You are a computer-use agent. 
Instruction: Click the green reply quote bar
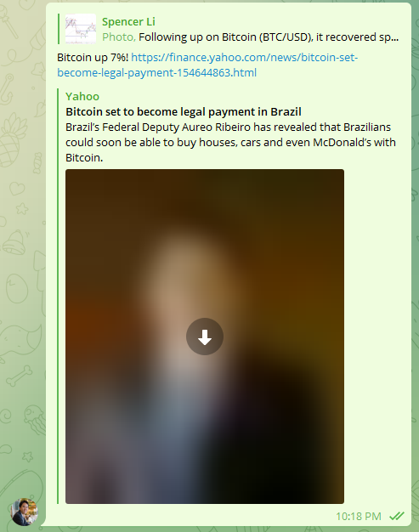(59, 29)
